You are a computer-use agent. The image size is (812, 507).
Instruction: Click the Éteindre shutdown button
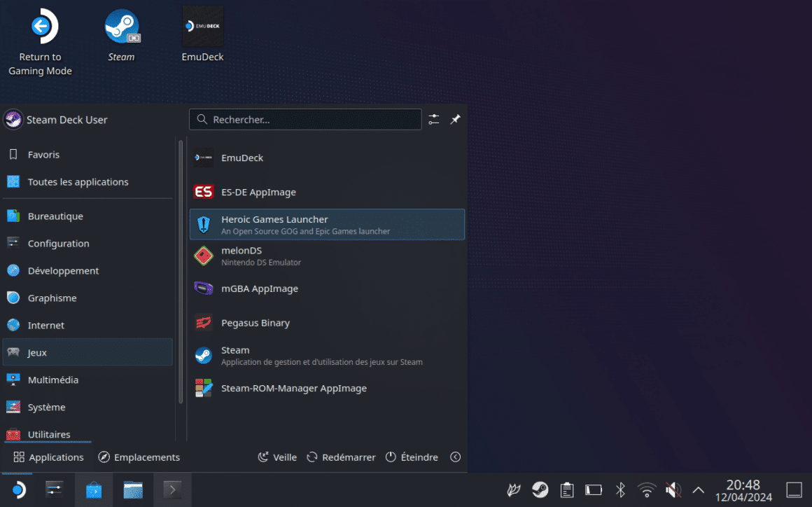tap(412, 457)
